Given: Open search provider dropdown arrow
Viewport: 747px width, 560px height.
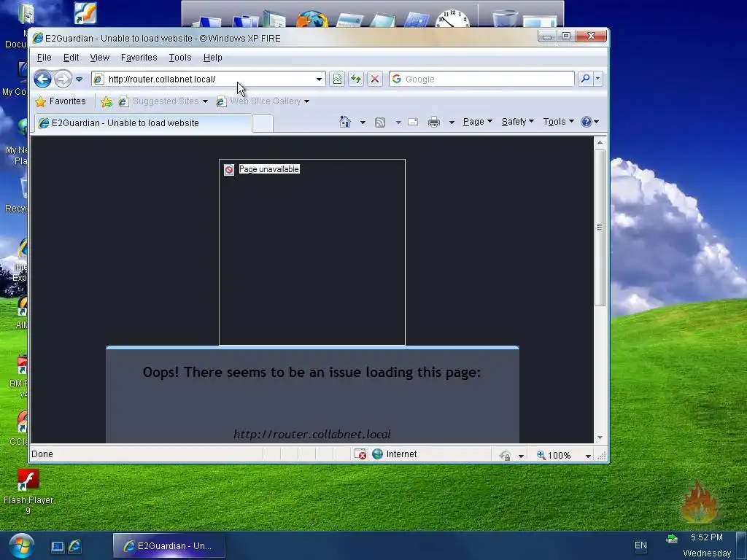Looking at the screenshot, I should click(x=597, y=79).
